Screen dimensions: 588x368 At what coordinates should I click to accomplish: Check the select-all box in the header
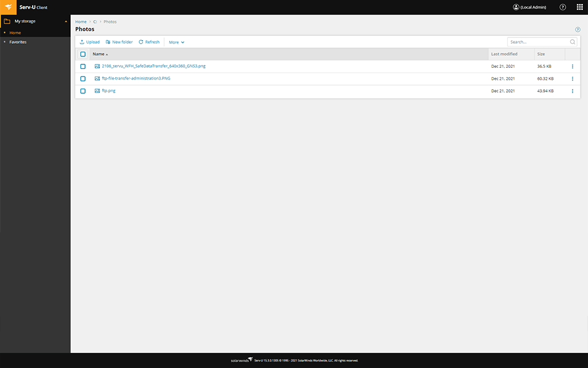click(x=83, y=53)
